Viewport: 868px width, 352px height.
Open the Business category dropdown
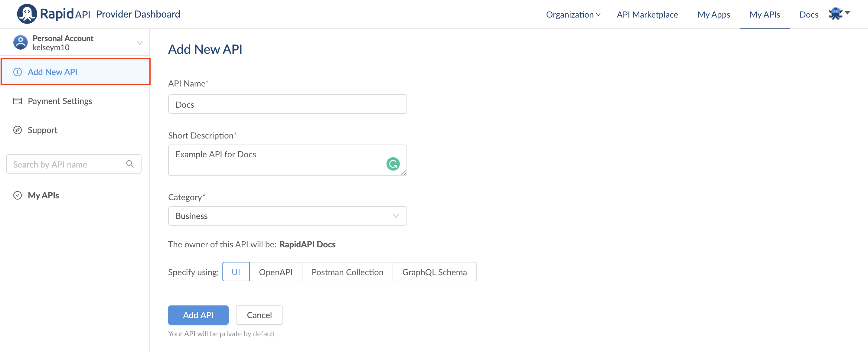287,216
